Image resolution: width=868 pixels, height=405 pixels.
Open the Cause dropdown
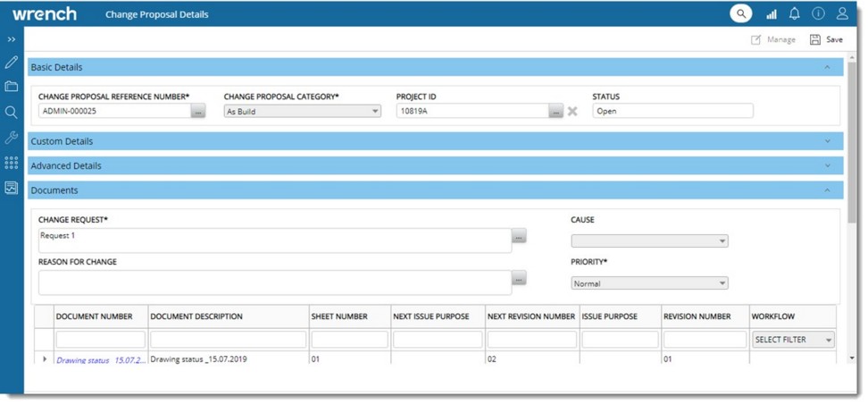point(649,241)
